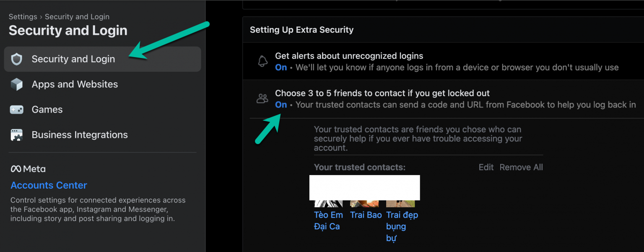The height and width of the screenshot is (252, 644).
Task: Click Remove All trusted contacts
Action: click(x=521, y=167)
